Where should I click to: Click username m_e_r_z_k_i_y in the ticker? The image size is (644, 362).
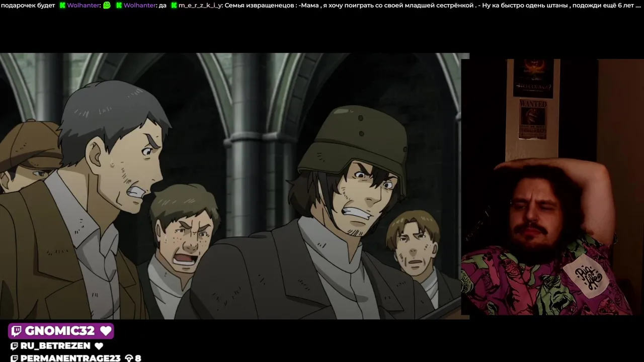(200, 6)
